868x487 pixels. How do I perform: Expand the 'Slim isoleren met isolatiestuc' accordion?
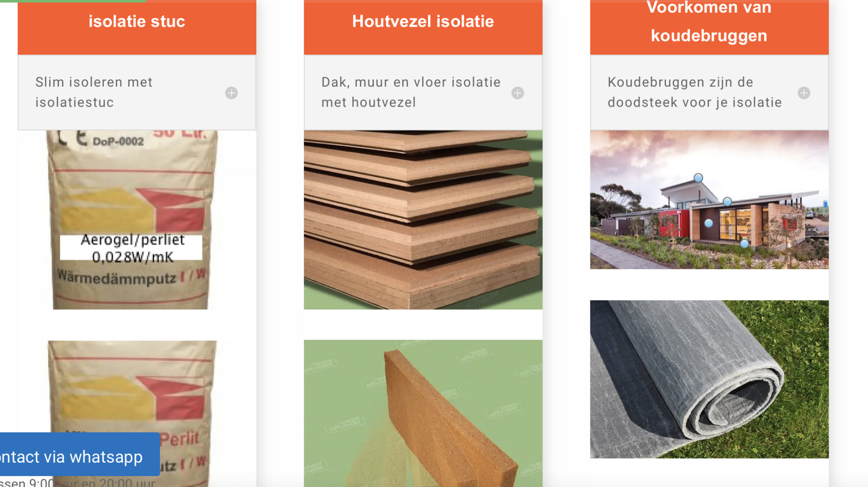tap(137, 93)
